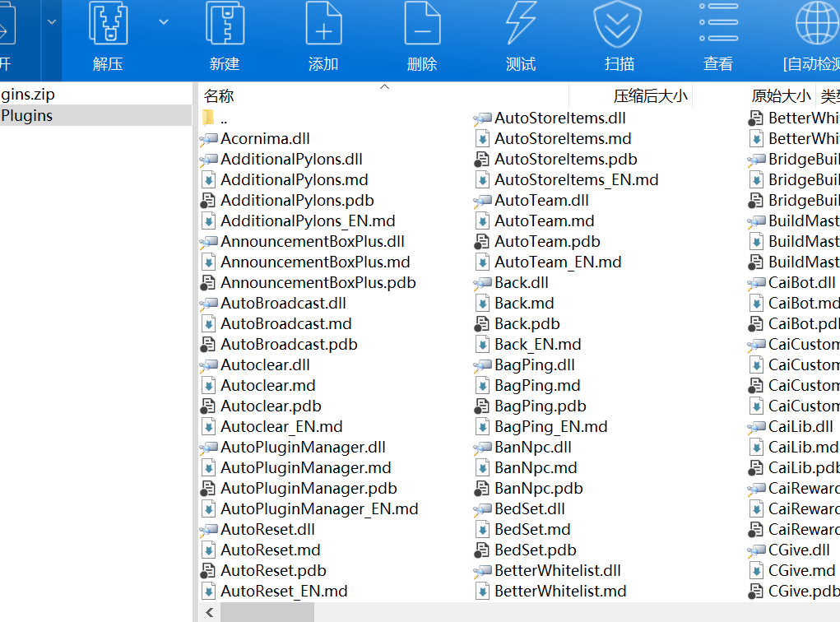Screen dimensions: 840x622
Task: Click the 查看 (View) list icon
Action: click(718, 25)
